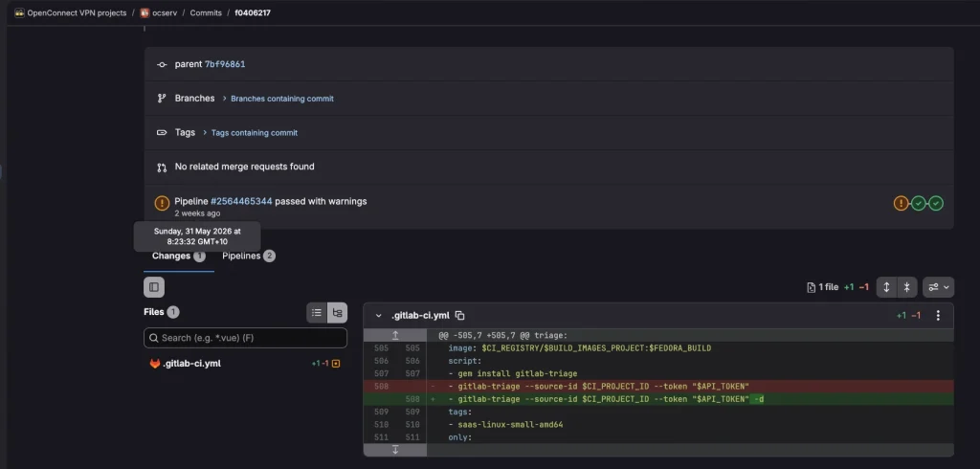
Task: Click the added gitlab-triage line ending in -d
Action: click(606, 399)
